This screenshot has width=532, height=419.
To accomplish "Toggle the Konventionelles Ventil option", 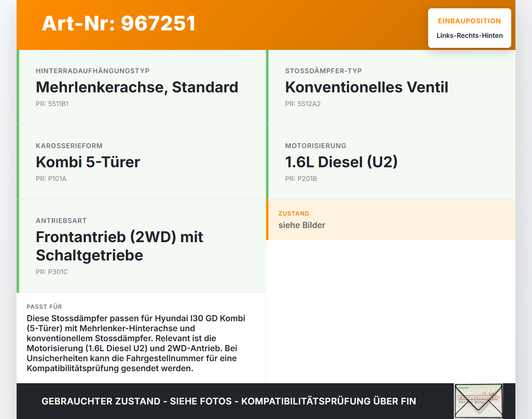I will [x=367, y=87].
